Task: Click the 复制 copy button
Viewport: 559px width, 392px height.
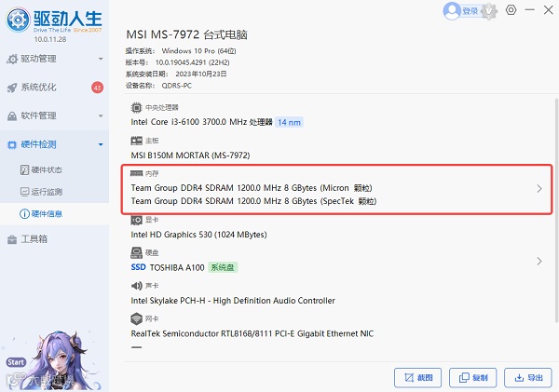Action: (472, 377)
